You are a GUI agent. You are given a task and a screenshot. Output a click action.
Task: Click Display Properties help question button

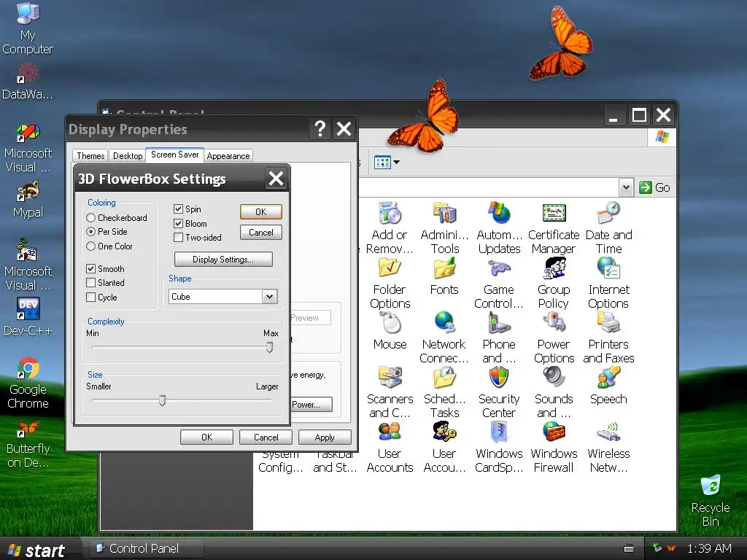click(x=320, y=129)
